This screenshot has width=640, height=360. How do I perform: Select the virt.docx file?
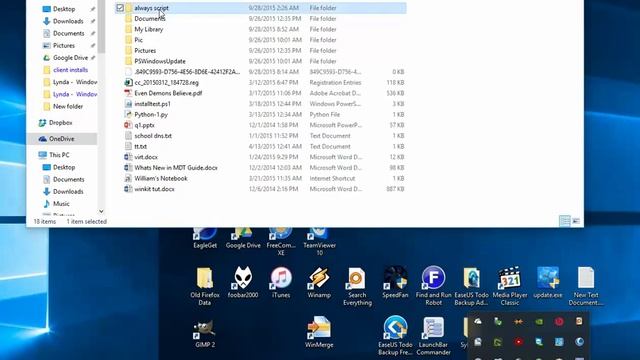260,157
